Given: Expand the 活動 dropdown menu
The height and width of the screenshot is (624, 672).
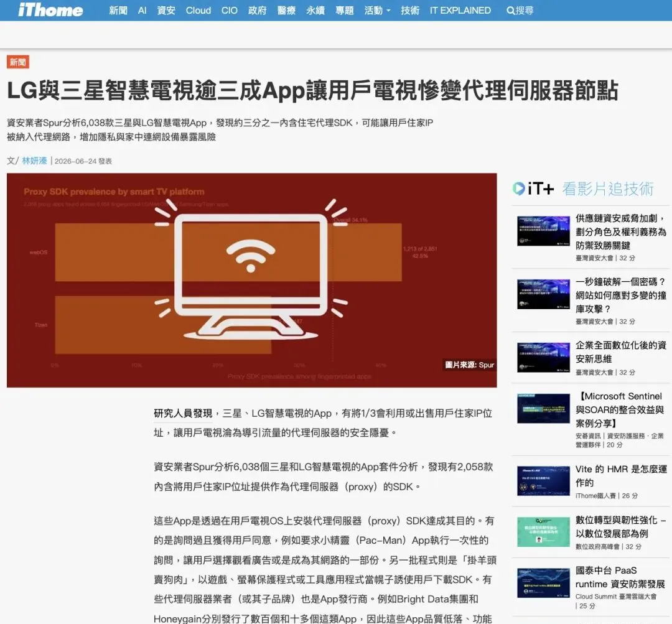Looking at the screenshot, I should pyautogui.click(x=377, y=11).
